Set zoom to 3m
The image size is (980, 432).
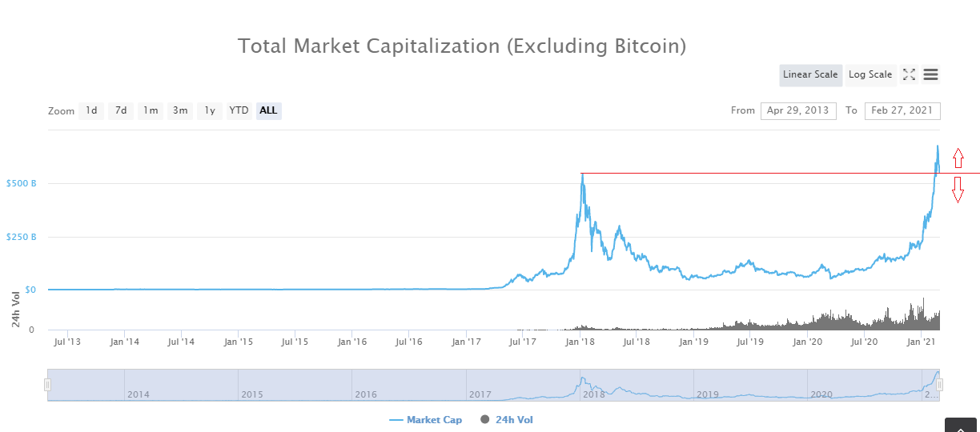click(180, 110)
